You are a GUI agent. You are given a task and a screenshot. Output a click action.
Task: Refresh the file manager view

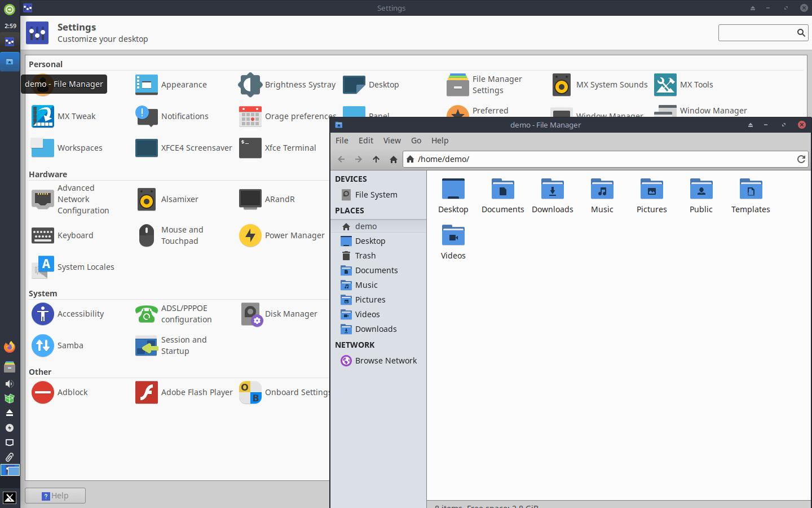point(801,159)
